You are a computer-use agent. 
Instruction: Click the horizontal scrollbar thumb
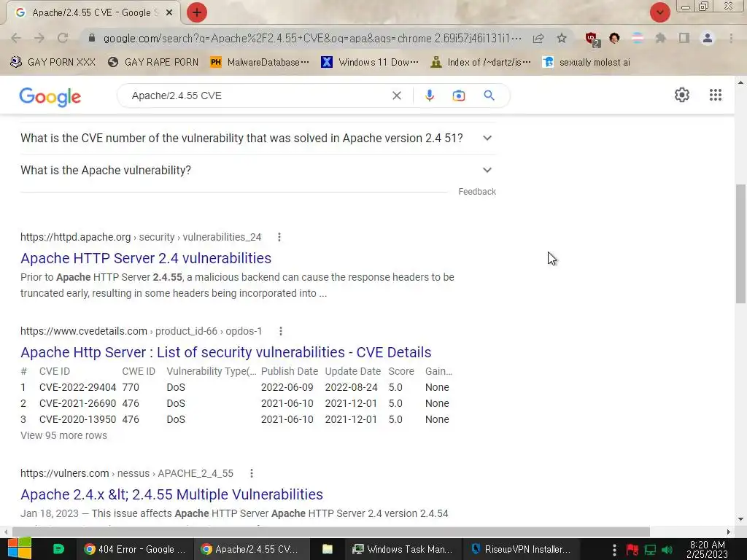coord(330,532)
